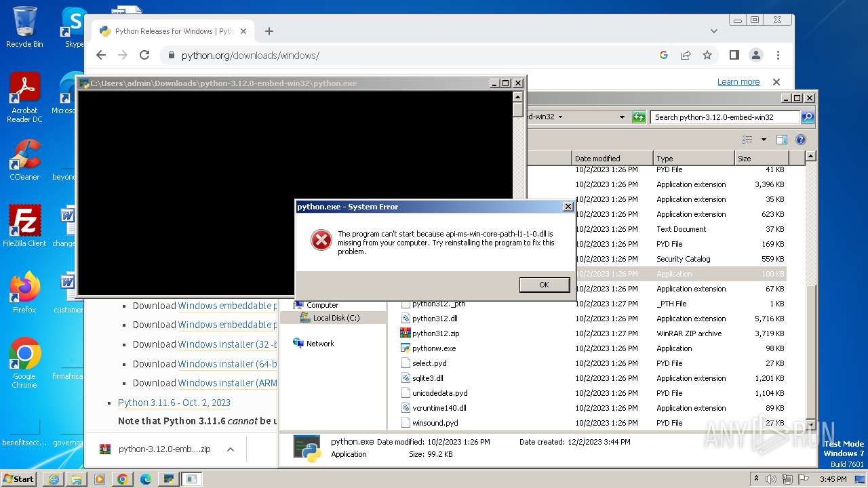Select unicodedata.pyd file
Image resolution: width=868 pixels, height=488 pixels.
(440, 393)
